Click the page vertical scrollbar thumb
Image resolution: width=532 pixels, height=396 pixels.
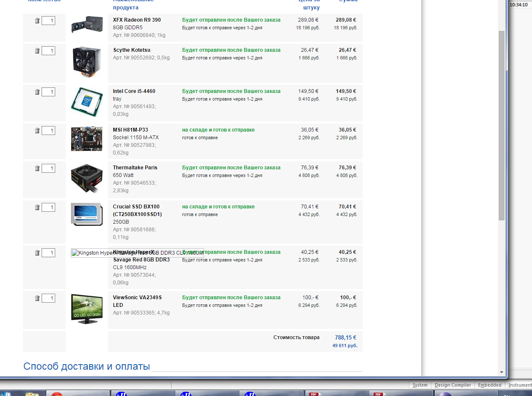[501, 125]
